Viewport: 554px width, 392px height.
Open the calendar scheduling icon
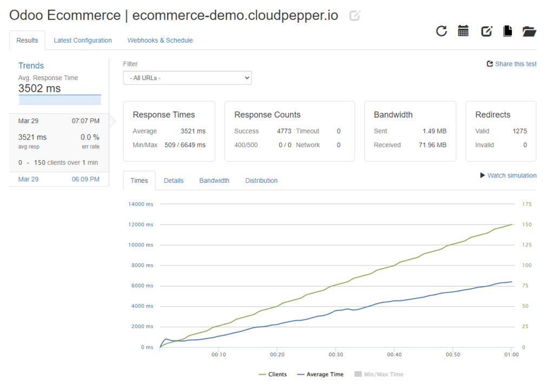(x=463, y=31)
